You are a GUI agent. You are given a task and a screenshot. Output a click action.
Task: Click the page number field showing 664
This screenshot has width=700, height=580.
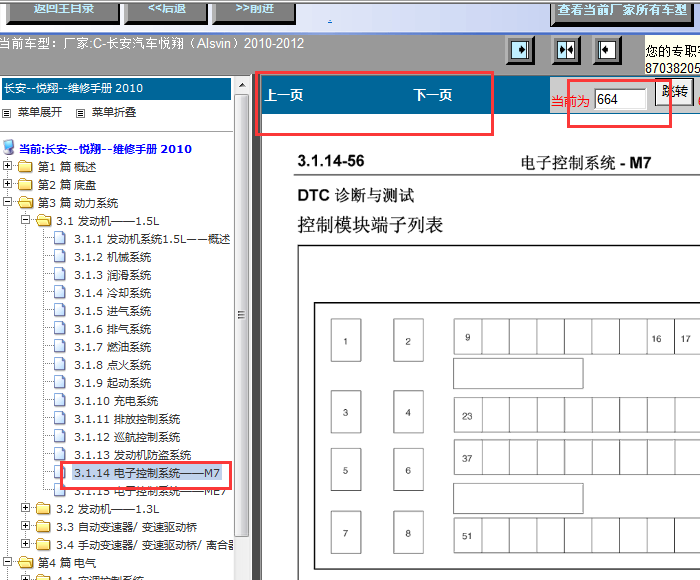(x=621, y=99)
